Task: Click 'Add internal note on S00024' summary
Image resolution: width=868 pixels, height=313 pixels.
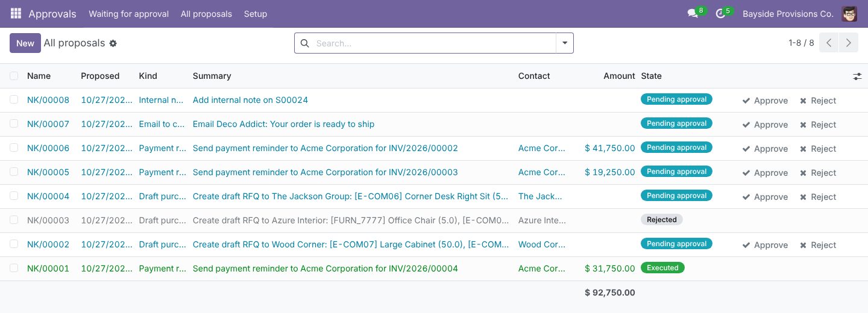Action: [x=250, y=100]
